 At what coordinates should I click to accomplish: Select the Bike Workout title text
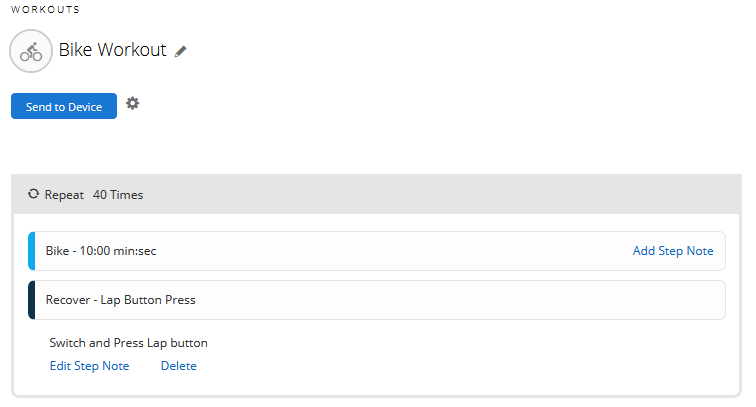[113, 50]
